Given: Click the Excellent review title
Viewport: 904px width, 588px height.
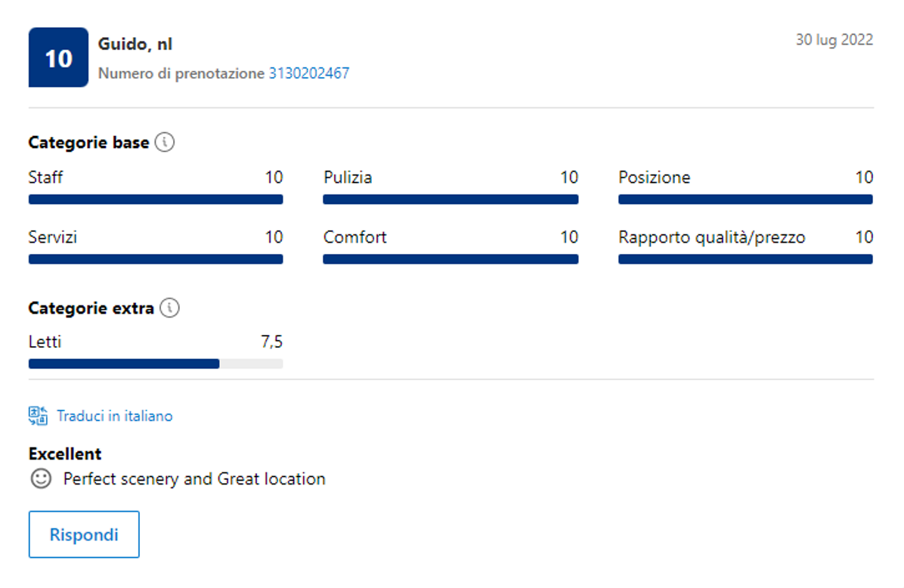Looking at the screenshot, I should (x=65, y=453).
